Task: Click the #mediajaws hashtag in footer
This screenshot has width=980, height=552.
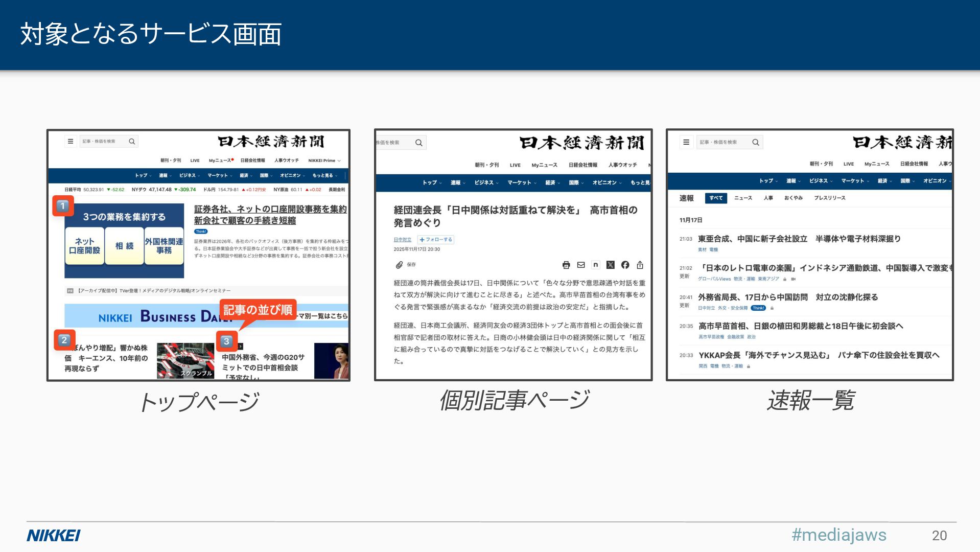Action: coord(838,535)
